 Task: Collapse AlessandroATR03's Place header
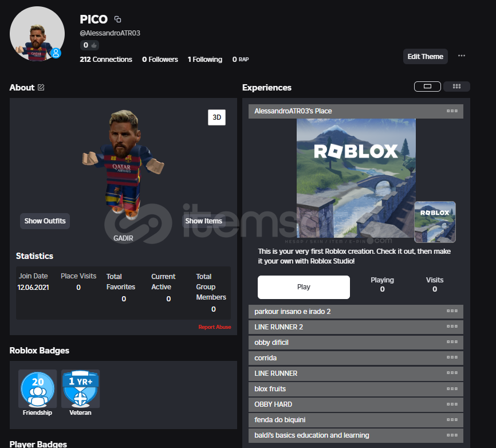pyautogui.click(x=356, y=111)
